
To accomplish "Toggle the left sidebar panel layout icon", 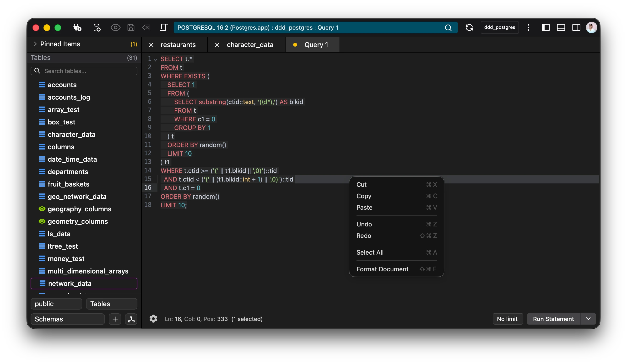I will 546,27.
